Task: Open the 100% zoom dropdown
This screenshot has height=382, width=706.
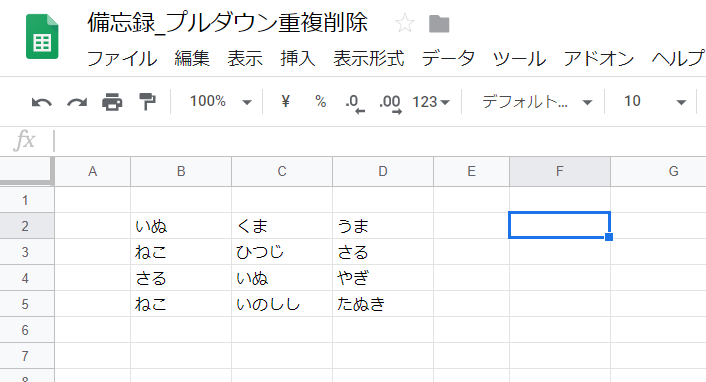Action: (220, 101)
